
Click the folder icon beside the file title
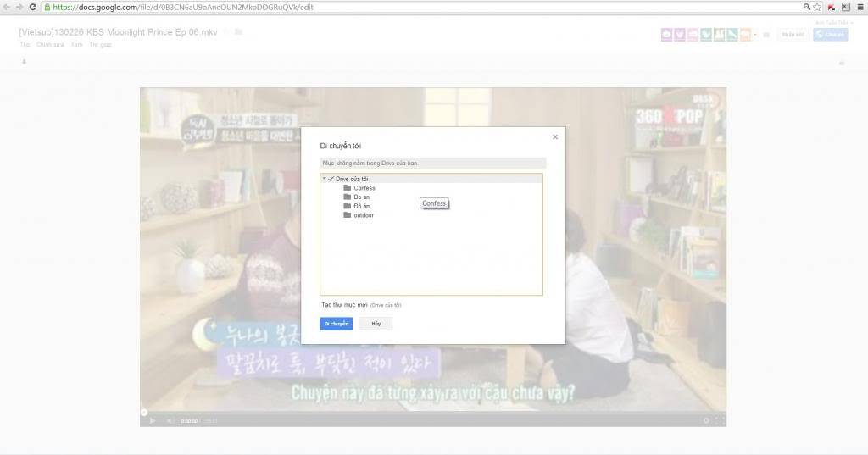pos(238,32)
